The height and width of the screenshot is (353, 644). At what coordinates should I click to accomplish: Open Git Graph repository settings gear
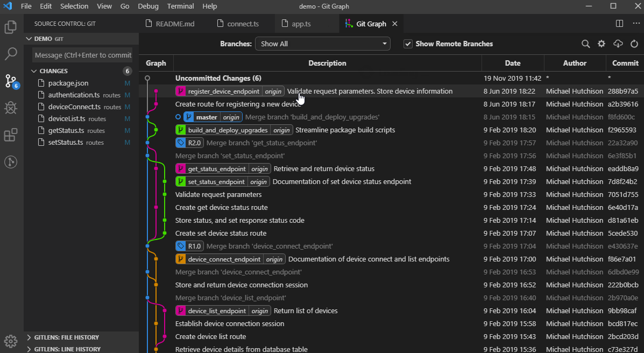pos(601,44)
